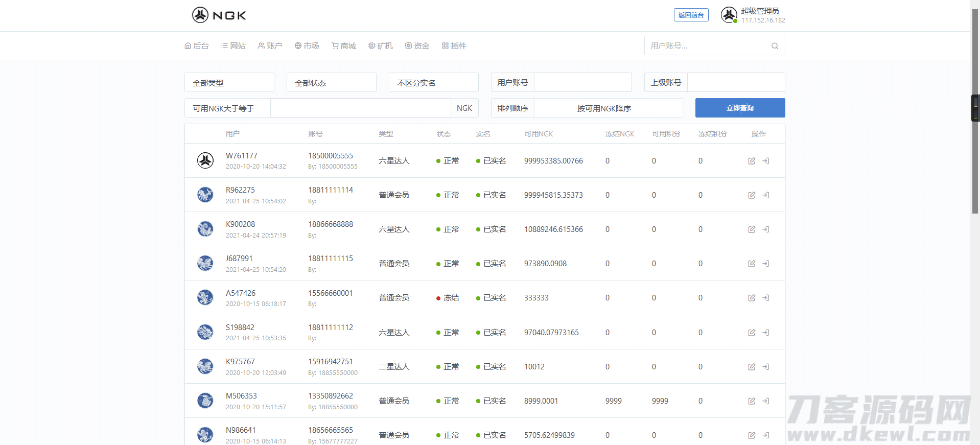The height and width of the screenshot is (445, 980).
Task: Open the 矿机 menu in navigation
Action: (381, 46)
